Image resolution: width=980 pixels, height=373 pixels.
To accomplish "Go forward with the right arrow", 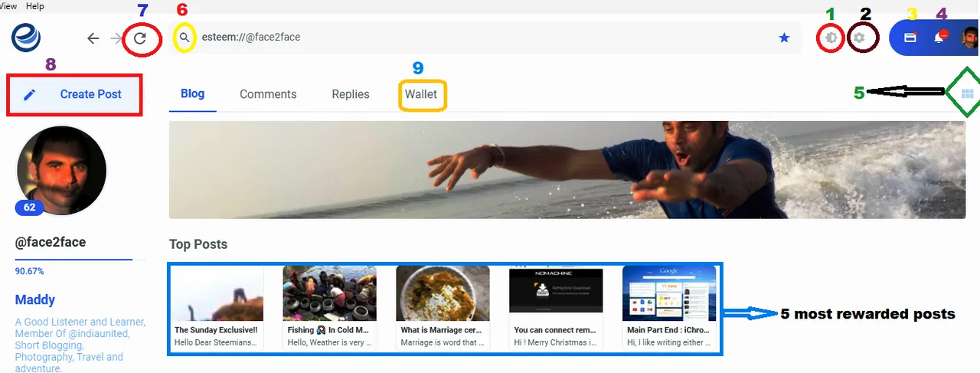I will [116, 38].
